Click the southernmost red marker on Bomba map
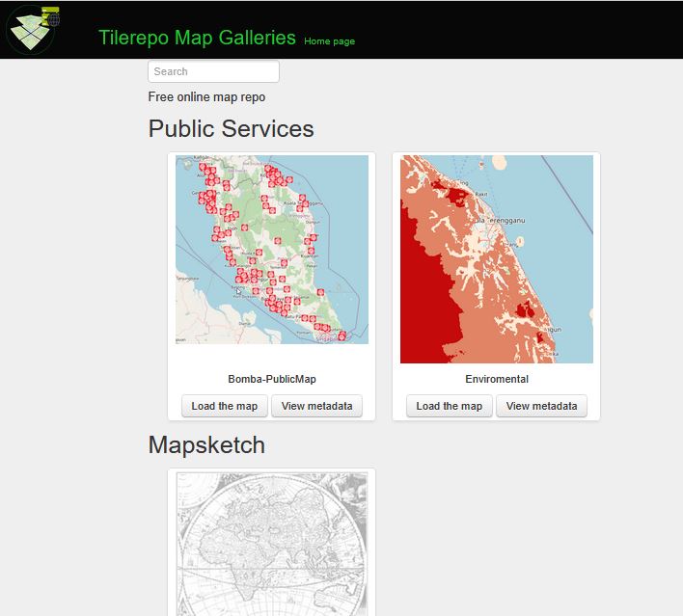 [x=341, y=336]
